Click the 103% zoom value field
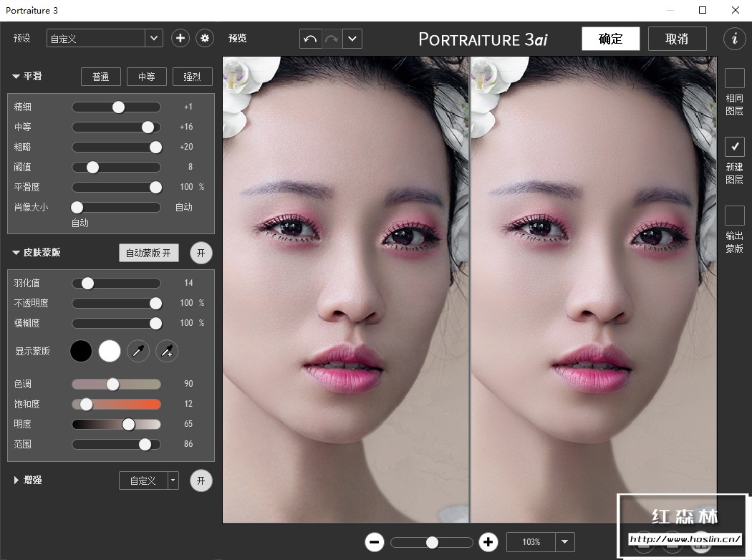752x560 pixels. pyautogui.click(x=531, y=542)
